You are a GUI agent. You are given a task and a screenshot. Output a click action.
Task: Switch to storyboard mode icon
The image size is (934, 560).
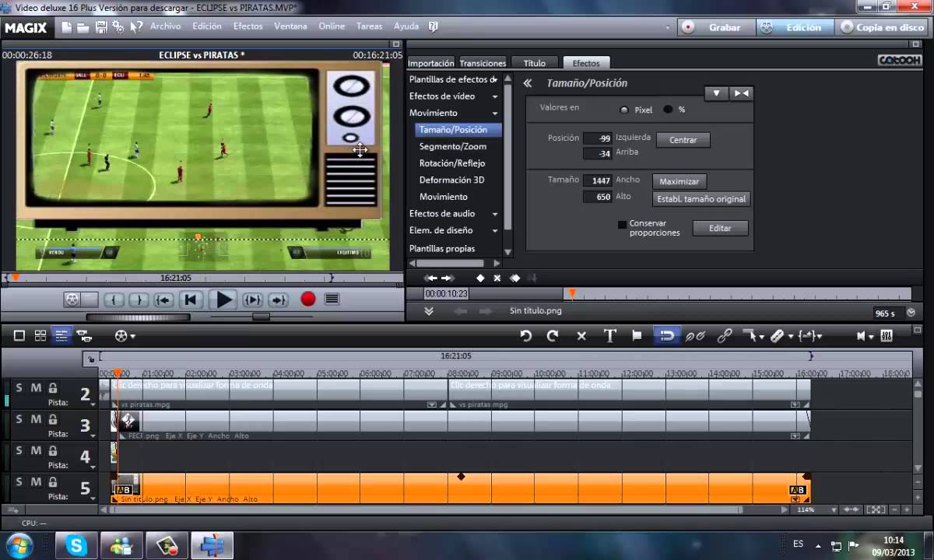pos(19,336)
